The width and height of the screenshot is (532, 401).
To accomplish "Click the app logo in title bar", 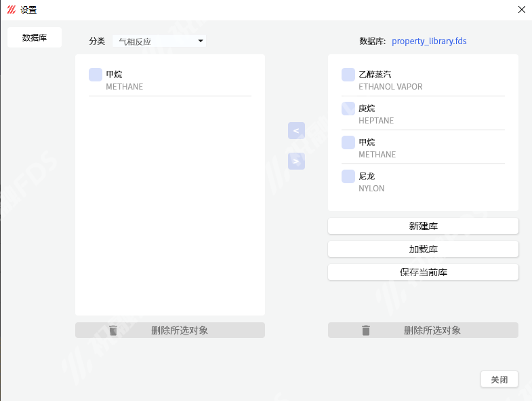I will pyautogui.click(x=11, y=9).
